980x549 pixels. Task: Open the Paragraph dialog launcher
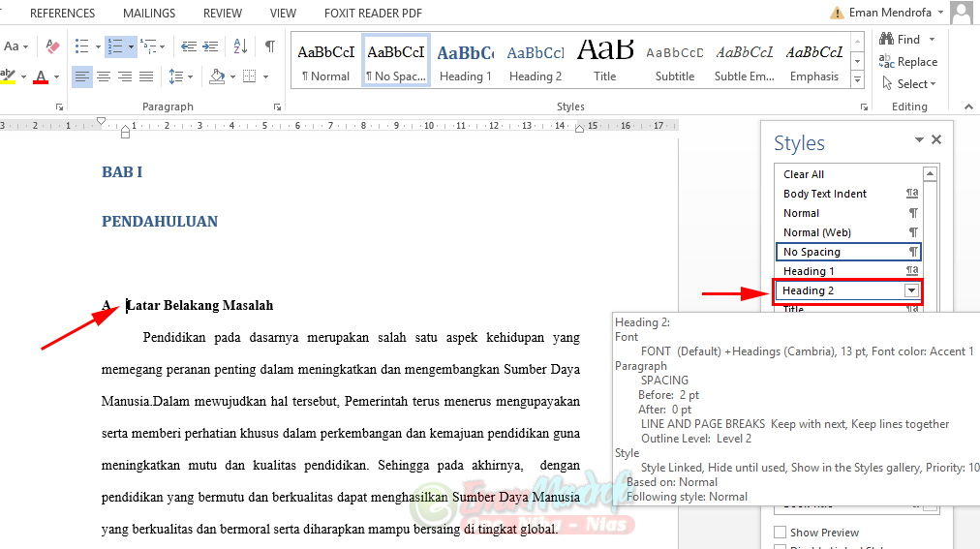[277, 107]
